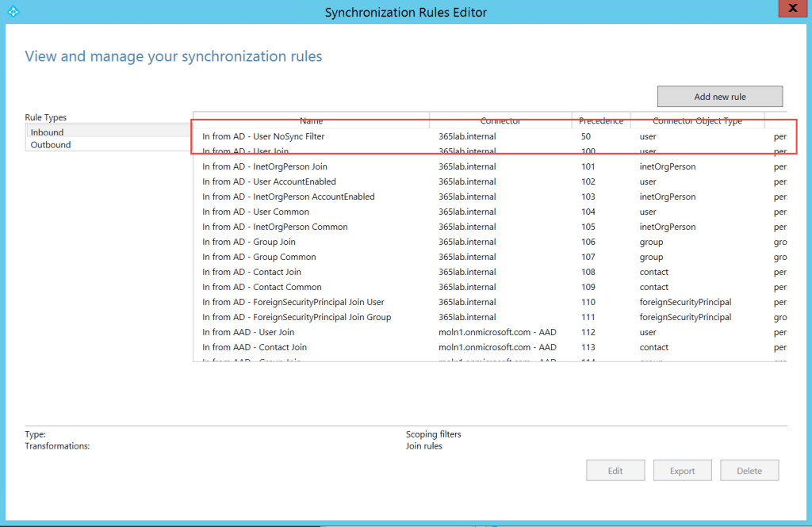The width and height of the screenshot is (812, 527).
Task: Click the precedence value 112
Action: pos(588,332)
